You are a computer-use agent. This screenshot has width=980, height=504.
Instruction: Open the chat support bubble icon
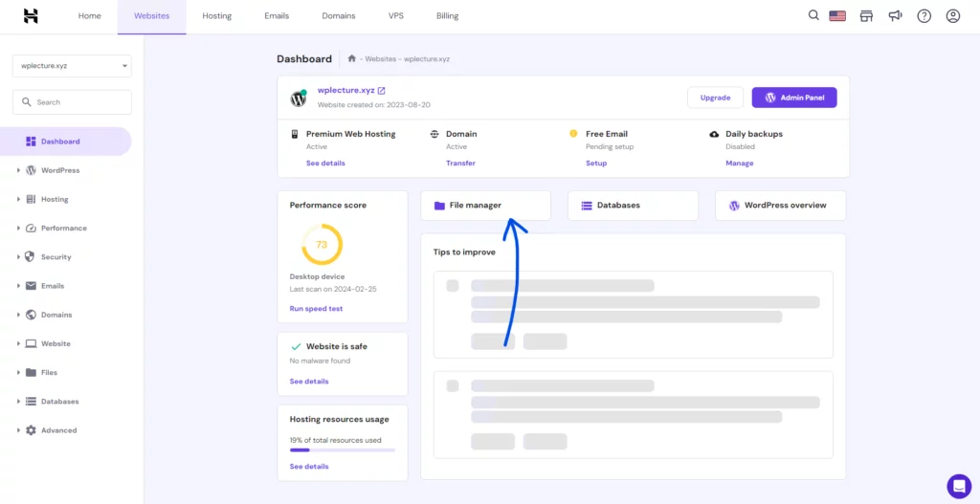[x=959, y=485]
